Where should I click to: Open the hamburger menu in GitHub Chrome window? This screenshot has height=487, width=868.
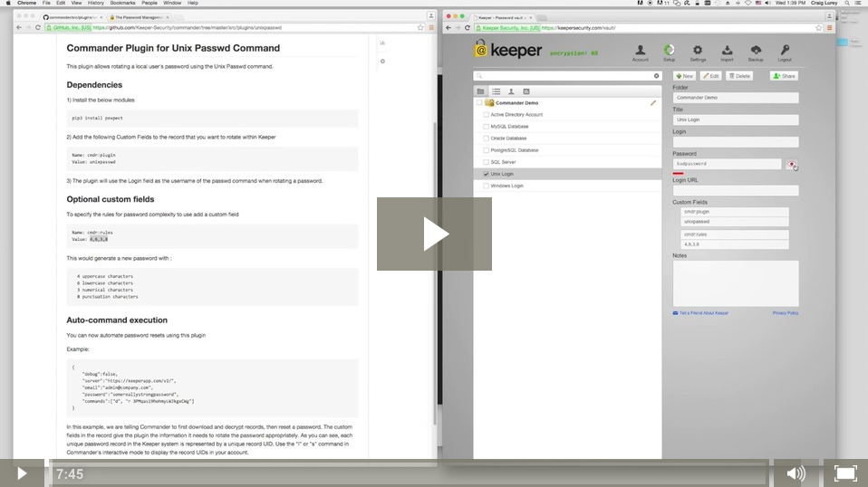pyautogui.click(x=431, y=27)
